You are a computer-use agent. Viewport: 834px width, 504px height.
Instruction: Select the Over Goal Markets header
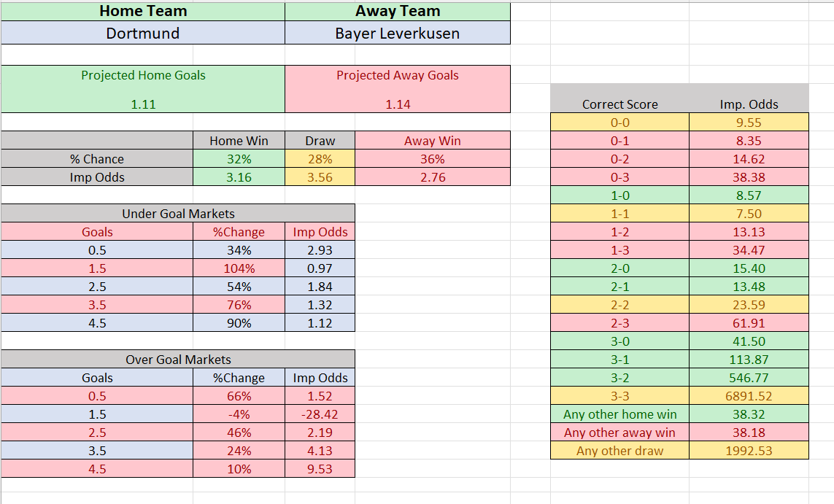tap(178, 360)
